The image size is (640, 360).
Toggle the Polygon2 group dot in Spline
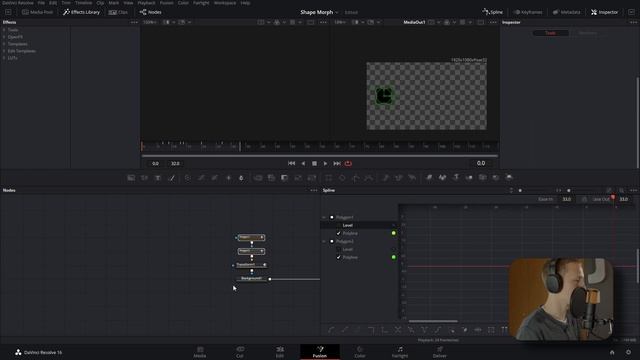pyautogui.click(x=331, y=241)
